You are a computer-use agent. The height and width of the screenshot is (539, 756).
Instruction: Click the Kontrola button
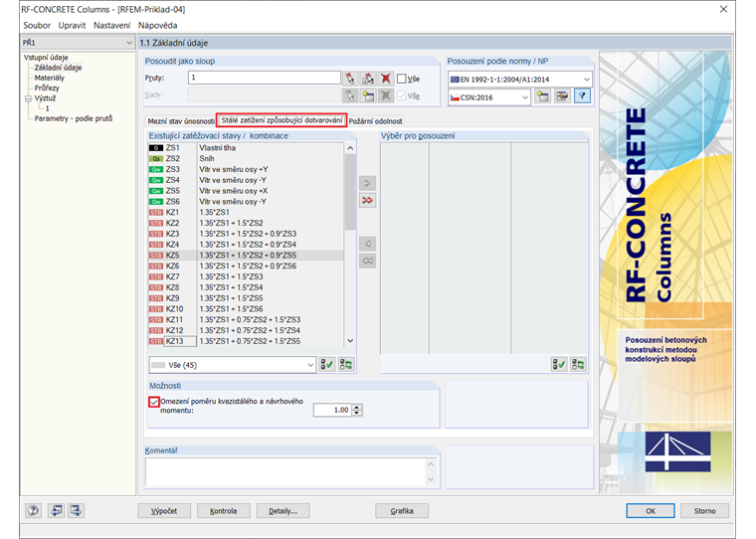(223, 510)
